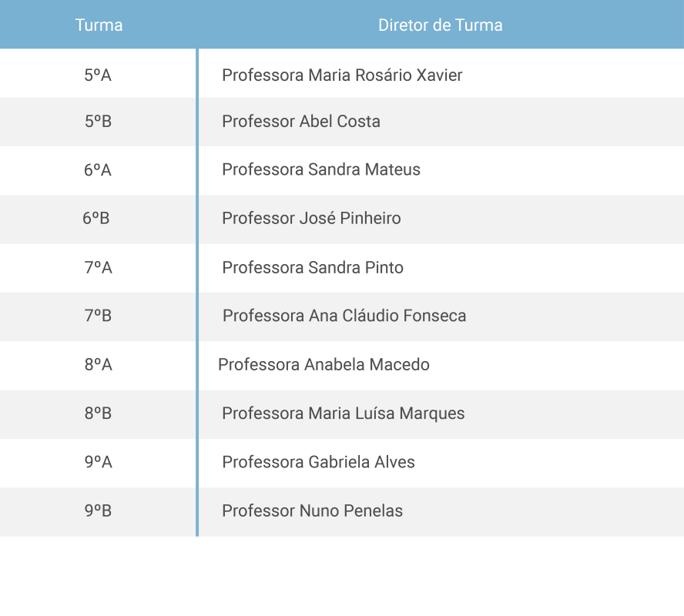
Task: Click Professora Gabriela Alves
Action: (318, 462)
